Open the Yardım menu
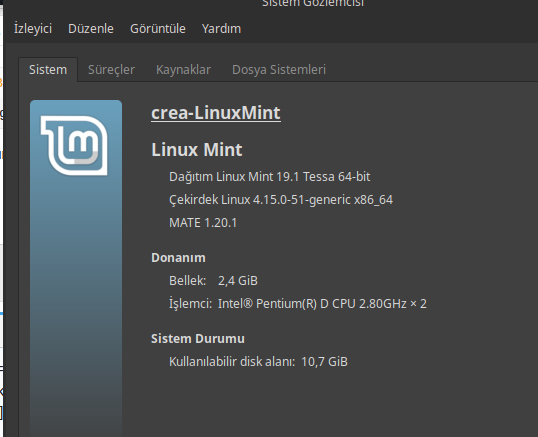The image size is (538, 437). [x=221, y=29]
